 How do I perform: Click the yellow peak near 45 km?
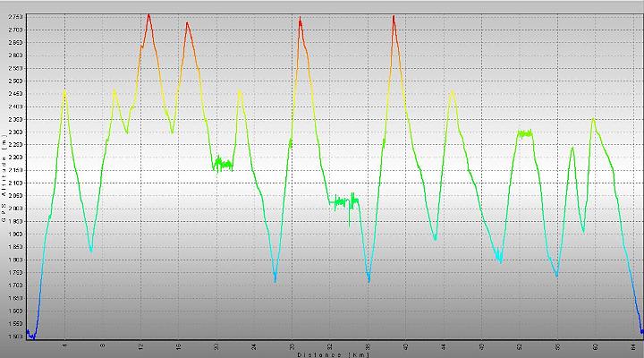[x=453, y=94]
